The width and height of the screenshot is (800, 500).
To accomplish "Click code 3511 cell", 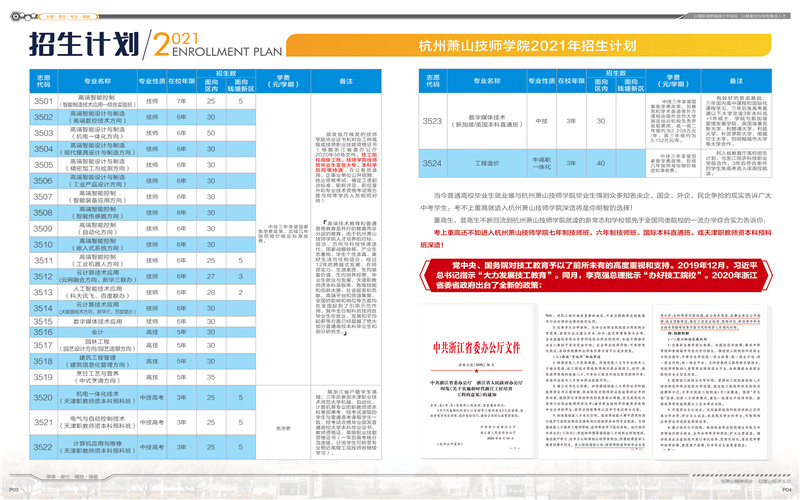I will [43, 260].
